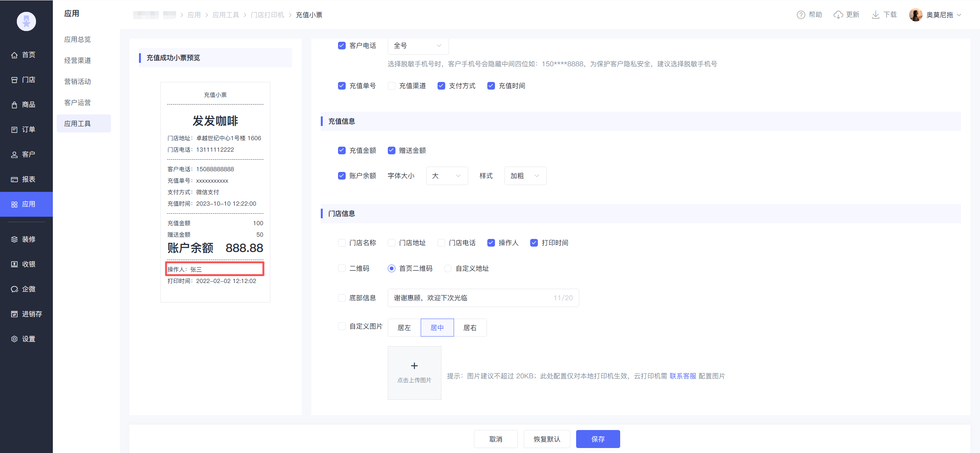Click the 联系客服 link
This screenshot has width=980, height=453.
[683, 376]
